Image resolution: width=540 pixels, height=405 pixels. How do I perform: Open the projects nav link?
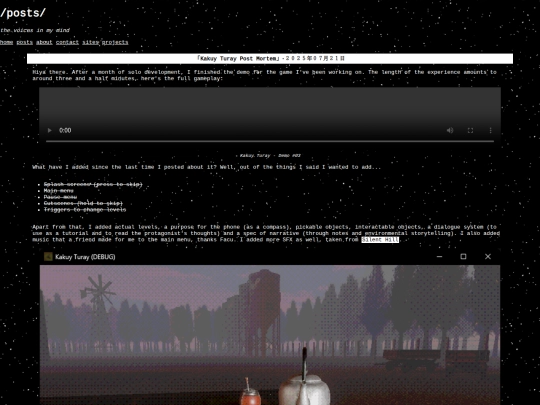point(115,42)
